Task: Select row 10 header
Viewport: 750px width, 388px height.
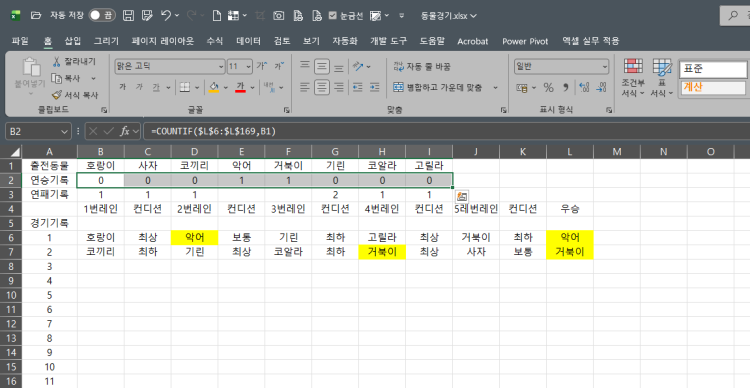Action: tap(11, 295)
